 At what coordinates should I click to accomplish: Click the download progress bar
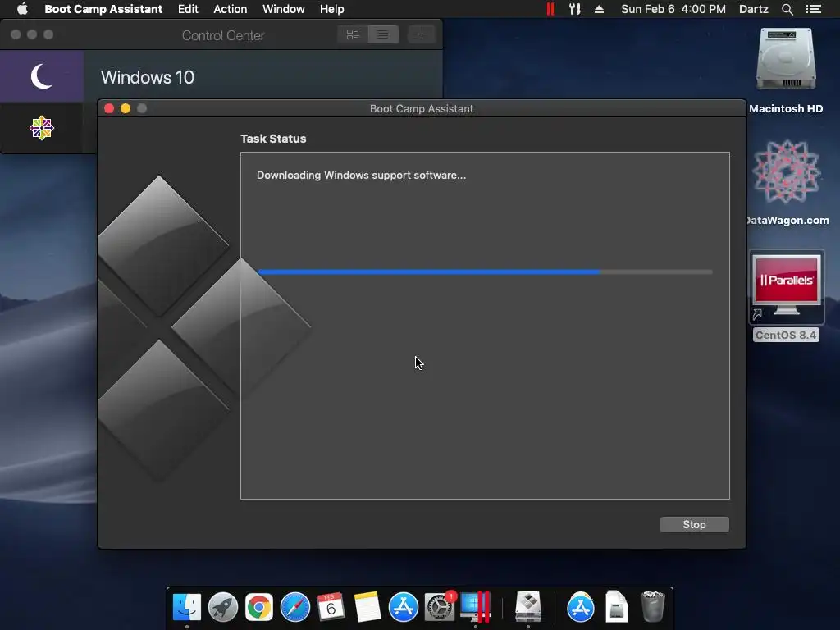point(485,272)
